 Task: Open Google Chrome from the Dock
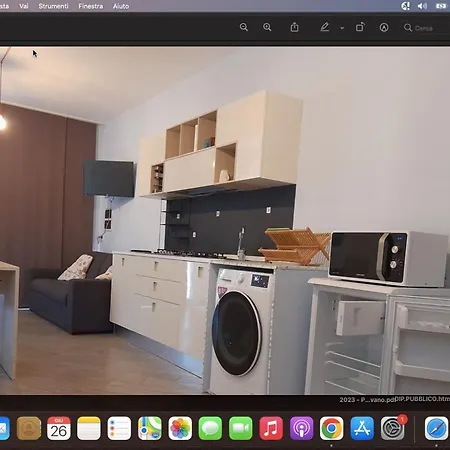pos(331,428)
